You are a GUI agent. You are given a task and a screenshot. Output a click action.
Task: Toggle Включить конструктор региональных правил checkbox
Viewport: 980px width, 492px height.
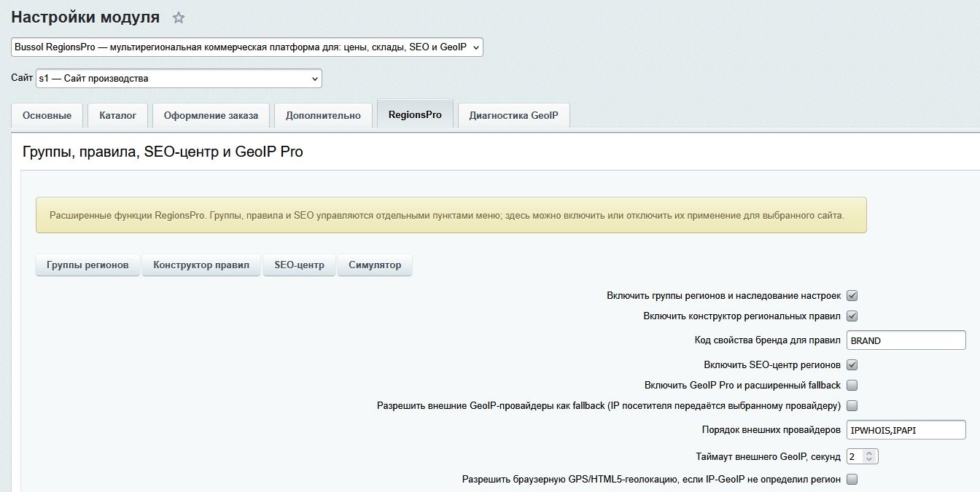pyautogui.click(x=852, y=316)
